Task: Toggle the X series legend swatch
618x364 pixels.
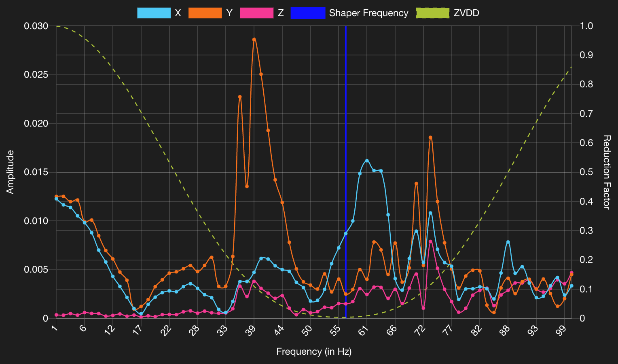Action: pos(154,13)
